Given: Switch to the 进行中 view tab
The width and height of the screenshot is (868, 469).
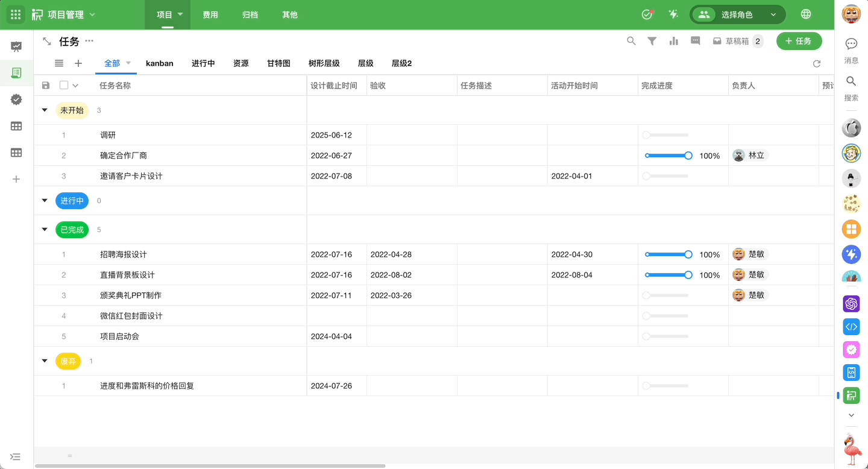Looking at the screenshot, I should pos(203,63).
